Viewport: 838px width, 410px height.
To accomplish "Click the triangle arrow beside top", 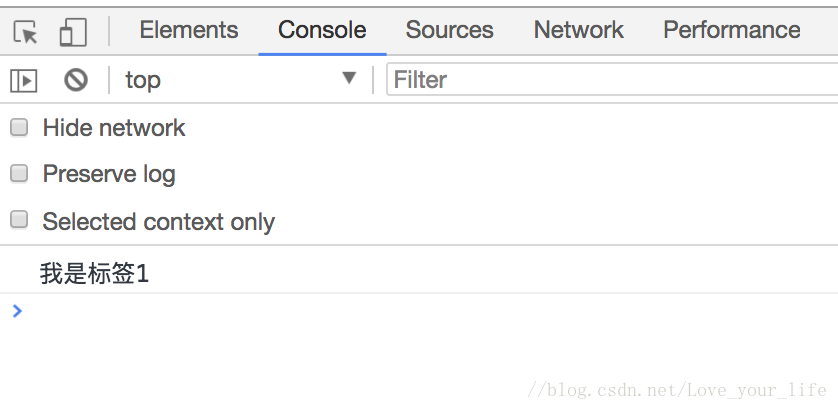I will point(349,79).
